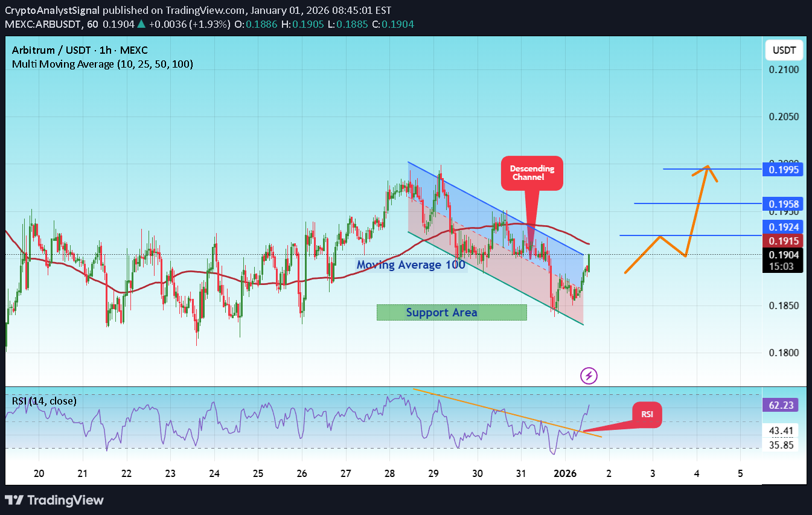Click the blue 0.1958 price level label
This screenshot has width=812, height=515.
pyautogui.click(x=784, y=205)
